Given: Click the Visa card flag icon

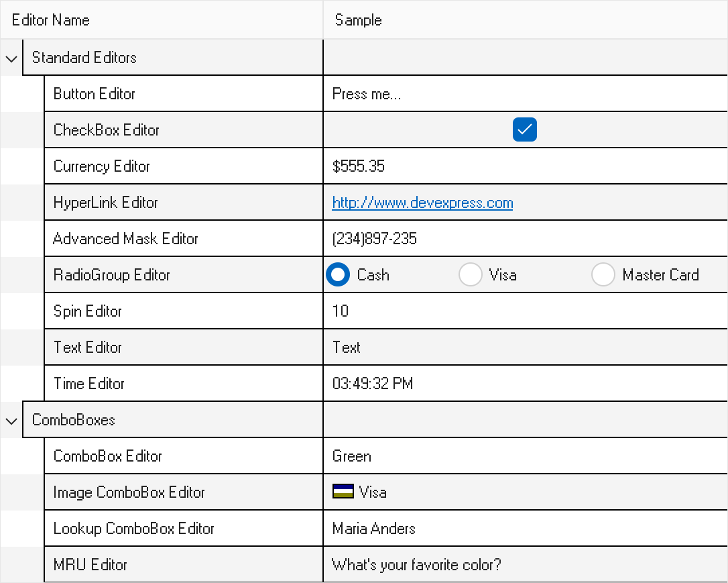Looking at the screenshot, I should 343,492.
